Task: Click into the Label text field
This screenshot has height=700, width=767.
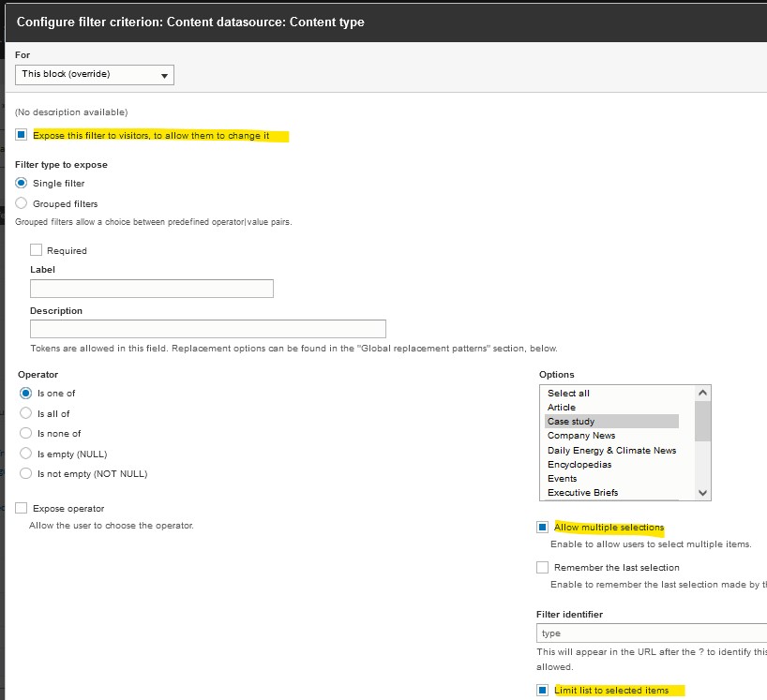Action: (x=151, y=289)
